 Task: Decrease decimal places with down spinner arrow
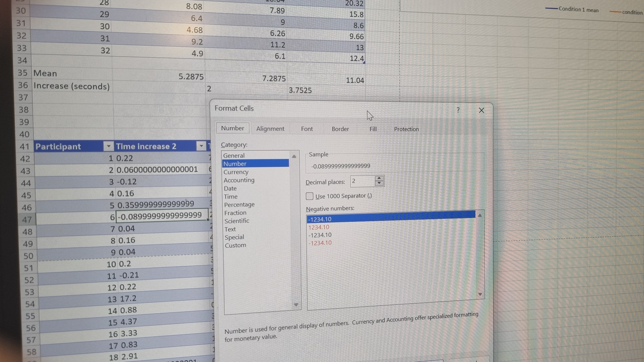click(x=379, y=183)
